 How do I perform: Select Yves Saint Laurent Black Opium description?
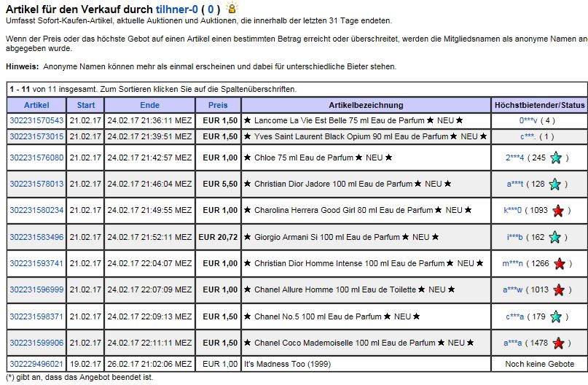pyautogui.click(x=366, y=136)
